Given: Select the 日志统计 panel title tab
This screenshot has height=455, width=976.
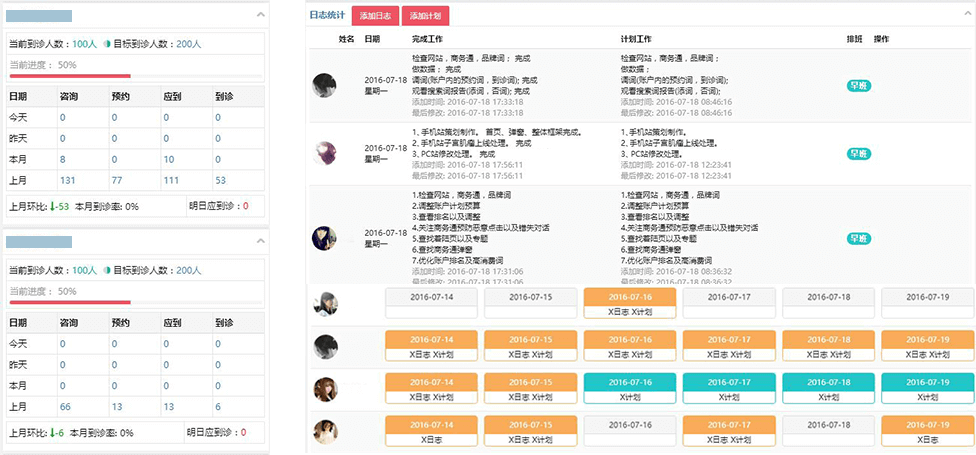Looking at the screenshot, I should pyautogui.click(x=328, y=16).
